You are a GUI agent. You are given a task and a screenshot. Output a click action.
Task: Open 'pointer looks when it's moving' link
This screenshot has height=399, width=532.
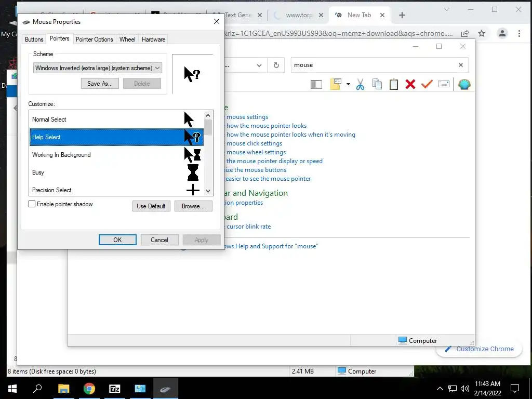(x=291, y=135)
